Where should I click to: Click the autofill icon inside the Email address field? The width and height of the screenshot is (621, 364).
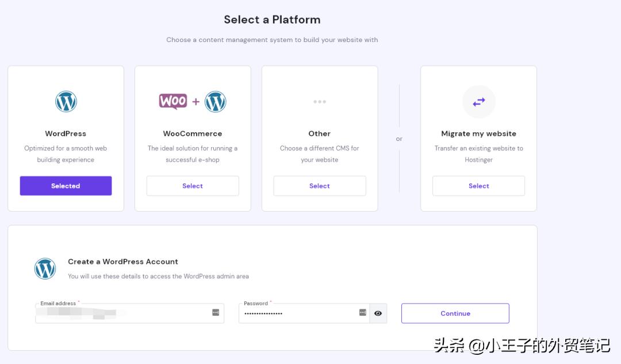point(214,312)
